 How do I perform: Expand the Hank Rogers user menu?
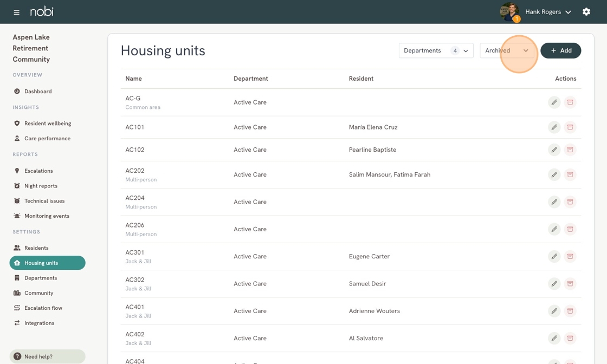click(x=548, y=12)
